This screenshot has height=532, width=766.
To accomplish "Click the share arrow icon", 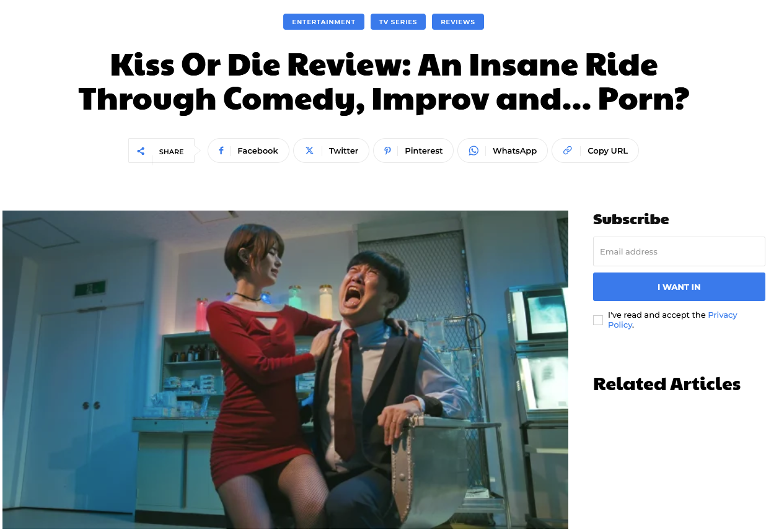I will (x=141, y=151).
